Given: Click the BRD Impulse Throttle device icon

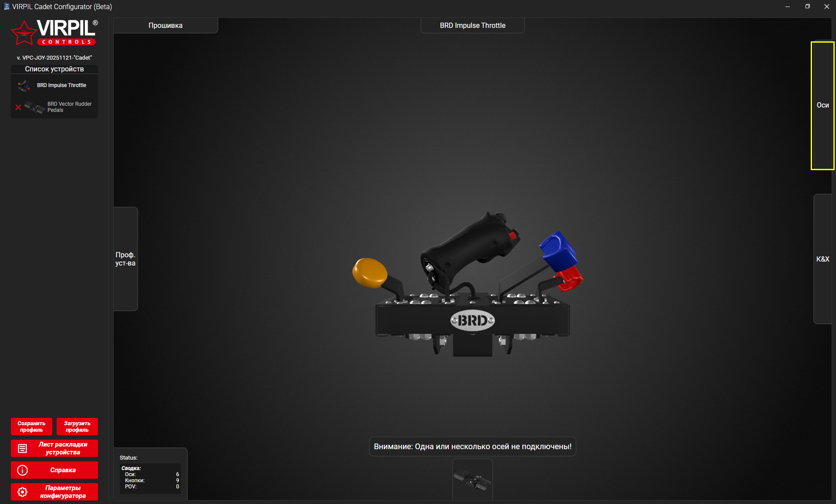Looking at the screenshot, I should pyautogui.click(x=24, y=85).
